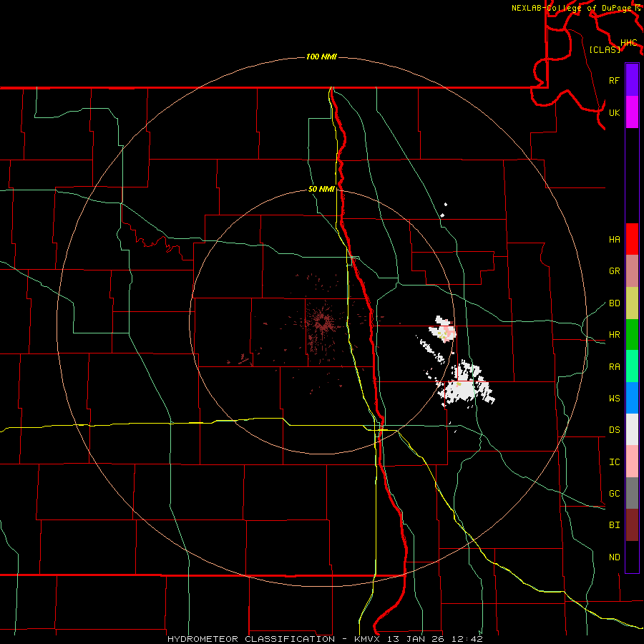
Task: Click the WS legend label
Action: tap(614, 399)
